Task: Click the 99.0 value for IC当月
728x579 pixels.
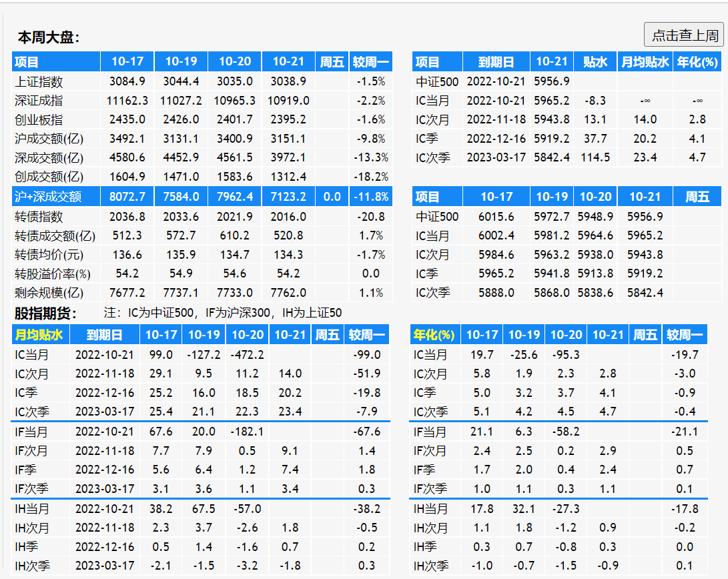Action: (161, 354)
